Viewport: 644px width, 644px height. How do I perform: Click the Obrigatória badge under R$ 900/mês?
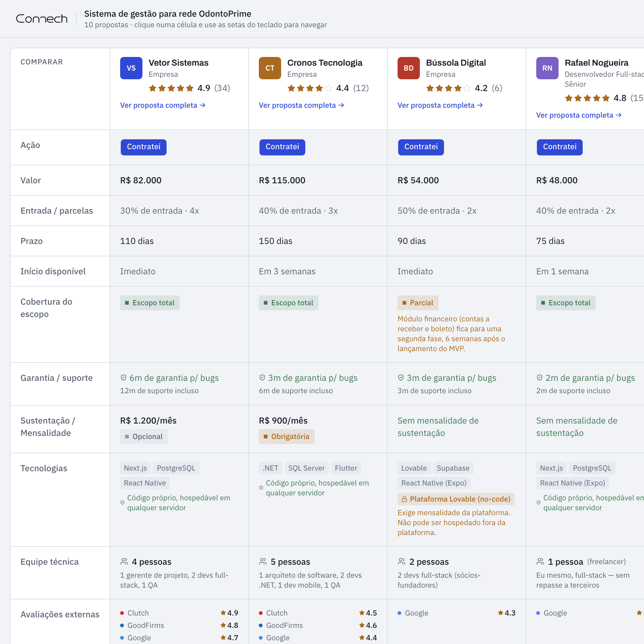pos(286,436)
